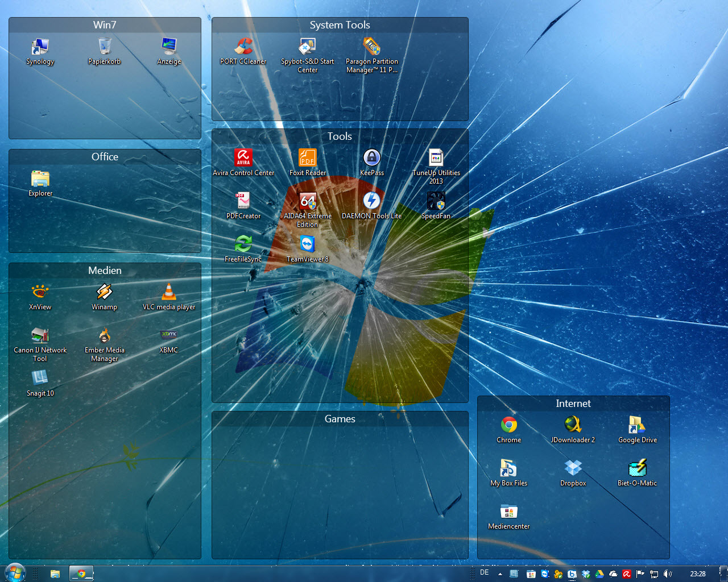Click the 23:28 taskbar clock

tap(698, 573)
